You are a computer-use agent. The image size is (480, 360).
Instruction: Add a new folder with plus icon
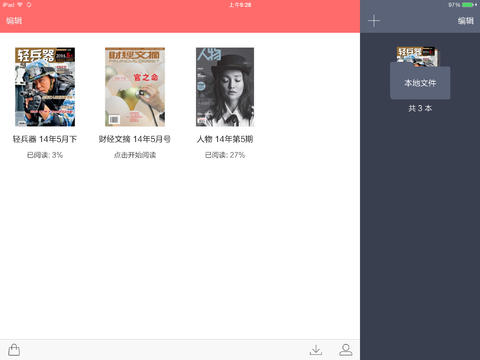coord(374,21)
